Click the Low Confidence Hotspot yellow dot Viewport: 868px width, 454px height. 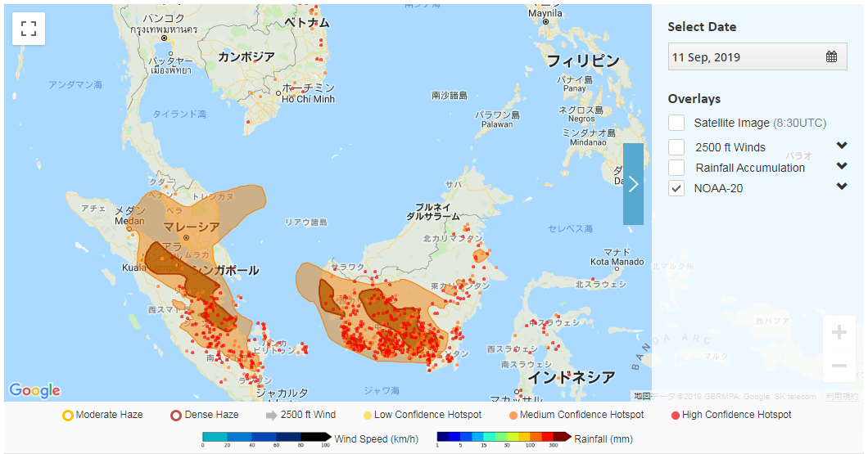pos(367,416)
